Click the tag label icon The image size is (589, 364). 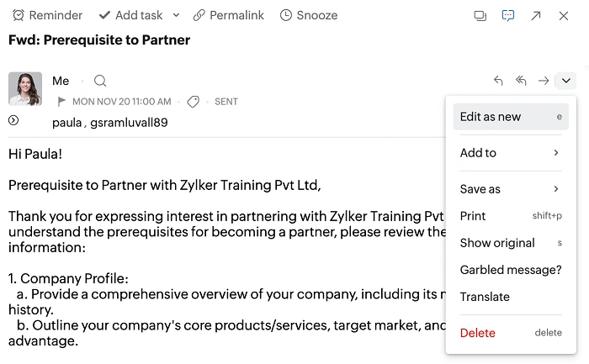click(x=194, y=102)
